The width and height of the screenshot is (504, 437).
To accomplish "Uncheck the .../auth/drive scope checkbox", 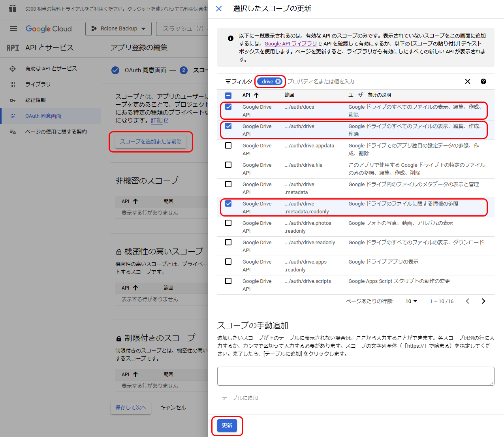I will pos(228,126).
